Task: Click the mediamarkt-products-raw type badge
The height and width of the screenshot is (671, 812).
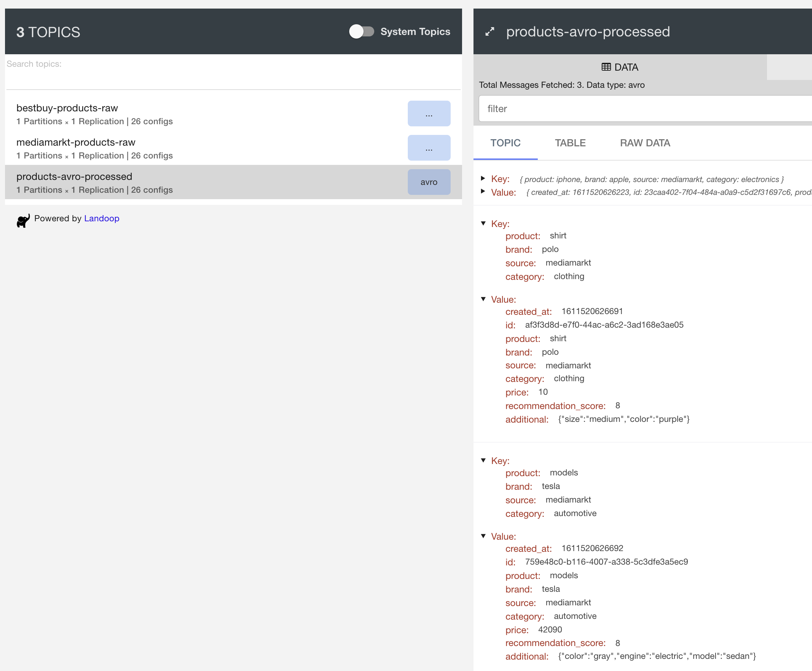Action: (428, 148)
